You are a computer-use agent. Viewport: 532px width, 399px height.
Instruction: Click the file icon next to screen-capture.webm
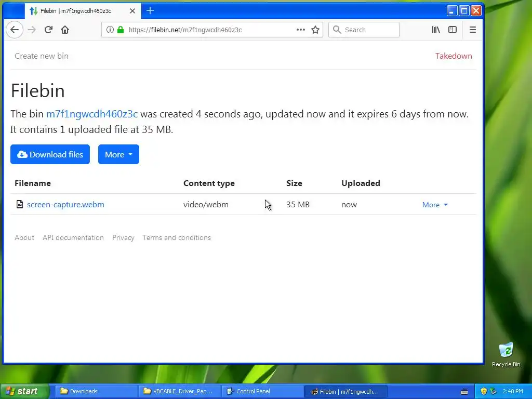(20, 204)
